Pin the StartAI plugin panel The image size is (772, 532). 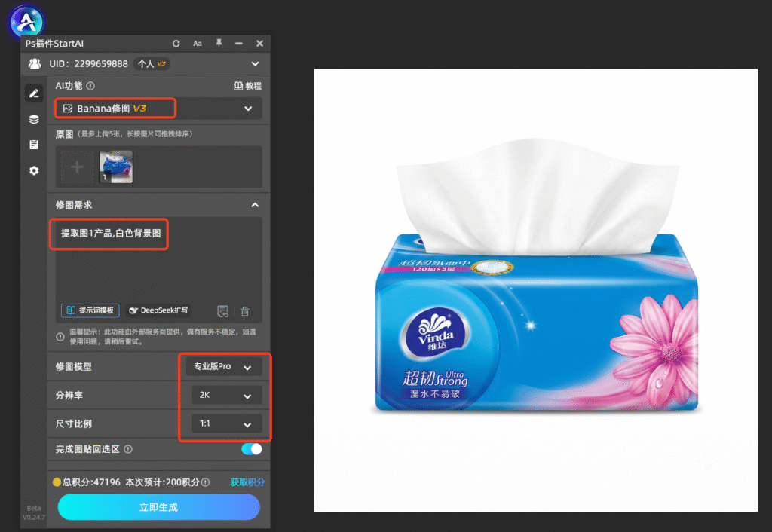tap(219, 43)
